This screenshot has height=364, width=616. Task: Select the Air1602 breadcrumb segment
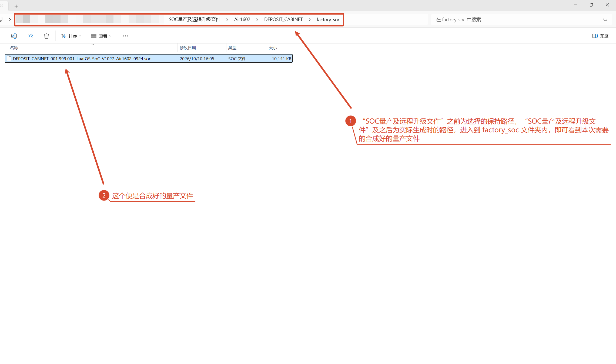(x=242, y=19)
